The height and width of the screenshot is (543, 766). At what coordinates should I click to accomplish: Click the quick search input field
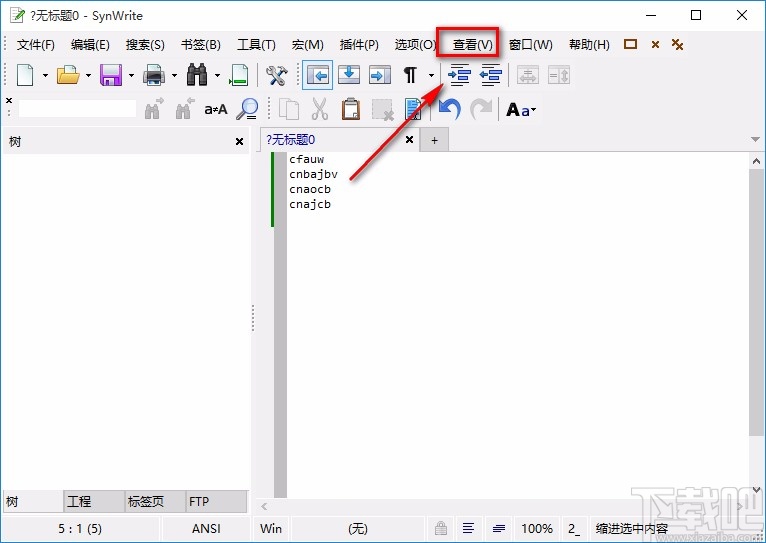tap(77, 109)
